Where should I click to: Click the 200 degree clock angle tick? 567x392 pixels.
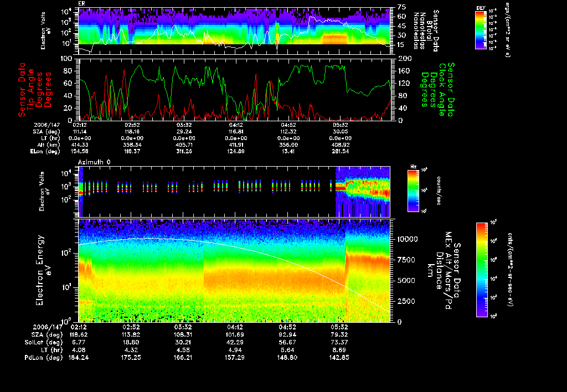pos(404,59)
